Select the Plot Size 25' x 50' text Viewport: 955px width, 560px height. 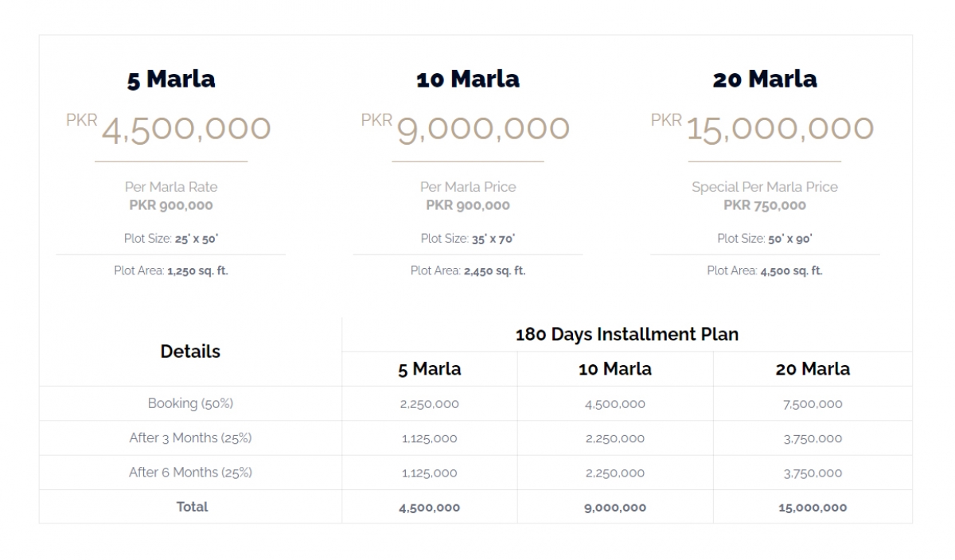171,239
